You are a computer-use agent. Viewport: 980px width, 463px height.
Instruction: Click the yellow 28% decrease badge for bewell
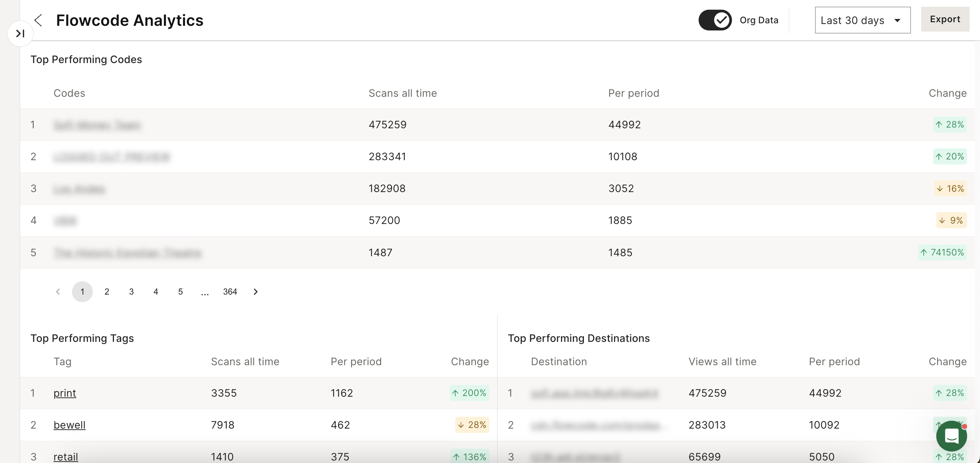(471, 425)
